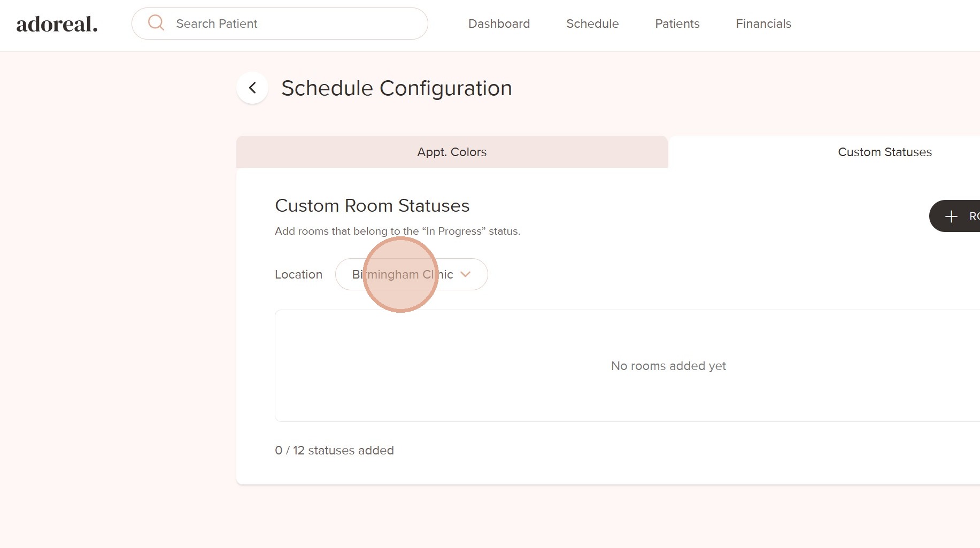Click the Location label
Viewport: 980px width, 548px height.
coord(298,274)
